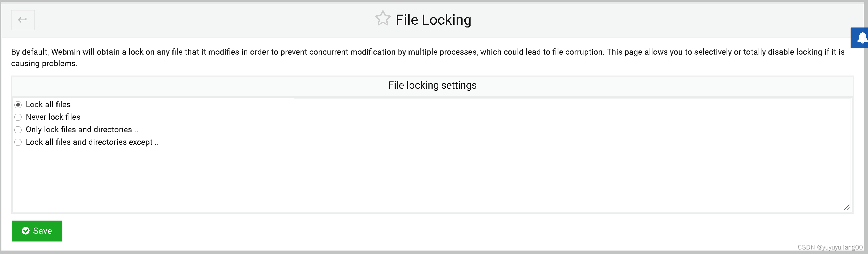This screenshot has width=868, height=254.
Task: Open notifications panel from the right edge
Action: point(863,38)
